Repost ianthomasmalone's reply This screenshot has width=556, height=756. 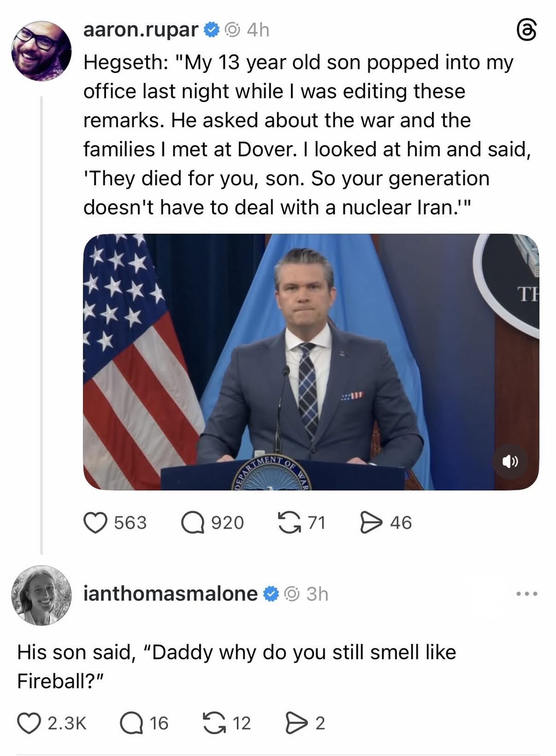point(214,723)
